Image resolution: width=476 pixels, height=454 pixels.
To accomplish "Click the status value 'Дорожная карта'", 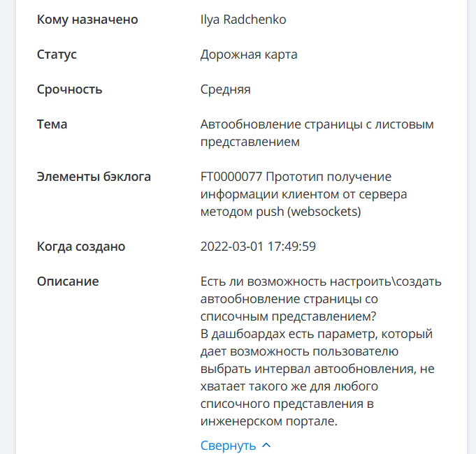I will [x=249, y=54].
